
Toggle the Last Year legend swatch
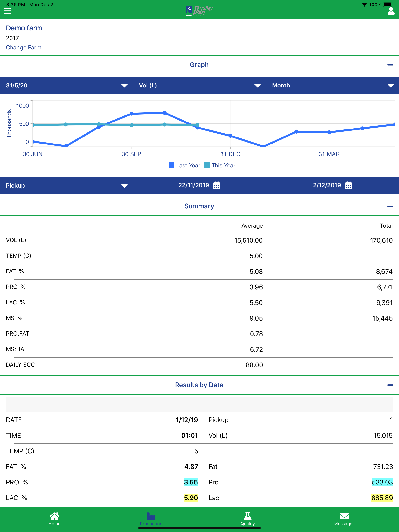click(x=171, y=165)
